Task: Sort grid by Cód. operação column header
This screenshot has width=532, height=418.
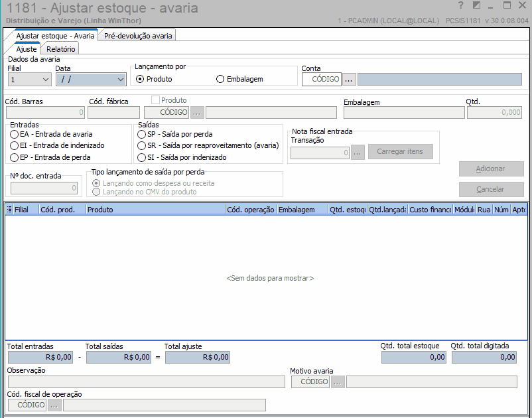Action: [x=251, y=210]
